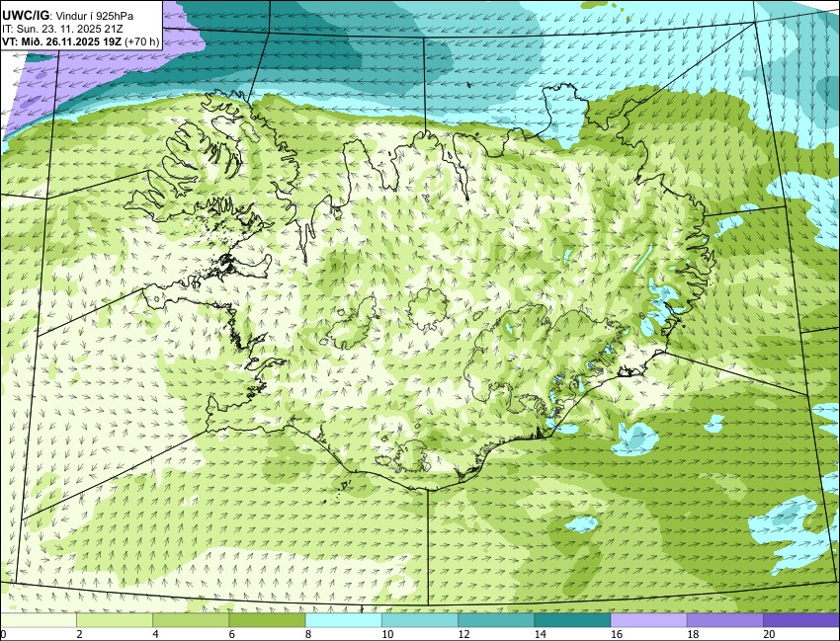Click the legend value '14'

[x=540, y=634]
